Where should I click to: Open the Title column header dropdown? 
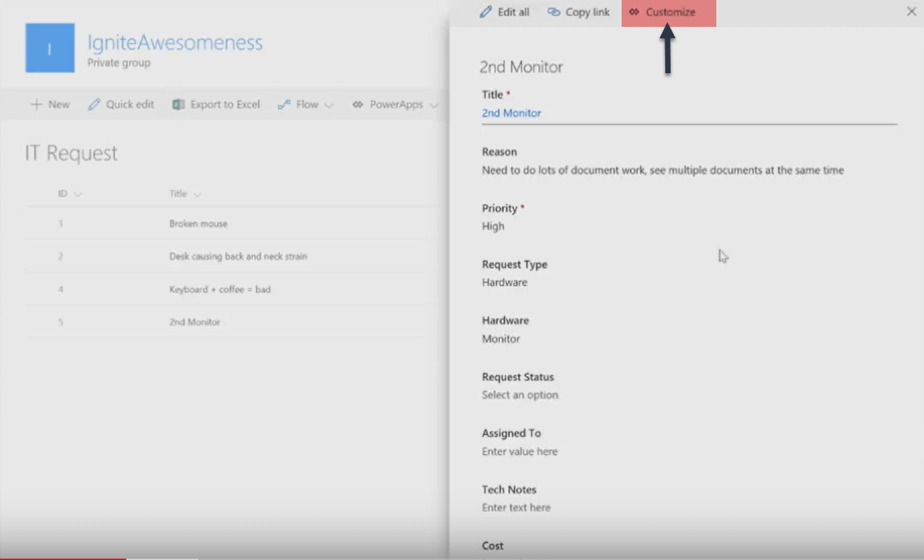[198, 194]
